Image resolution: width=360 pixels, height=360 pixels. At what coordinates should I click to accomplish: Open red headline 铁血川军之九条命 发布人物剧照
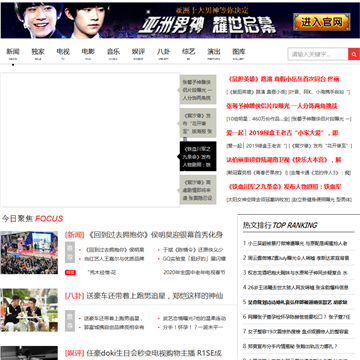[284, 187]
